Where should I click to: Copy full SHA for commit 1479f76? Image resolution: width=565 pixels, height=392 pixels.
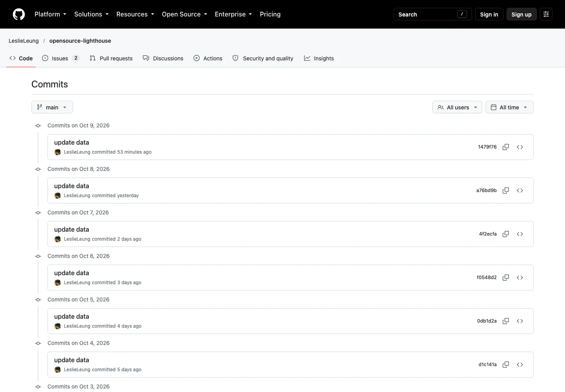[506, 147]
